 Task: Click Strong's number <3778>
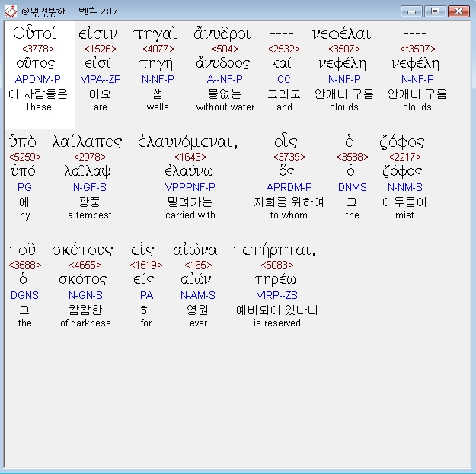38,49
